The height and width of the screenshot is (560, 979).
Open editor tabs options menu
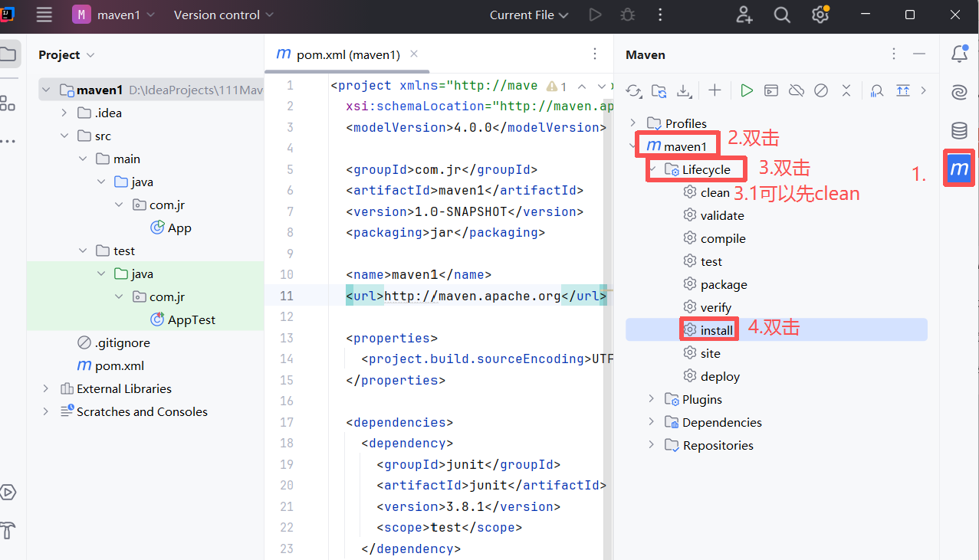click(595, 54)
